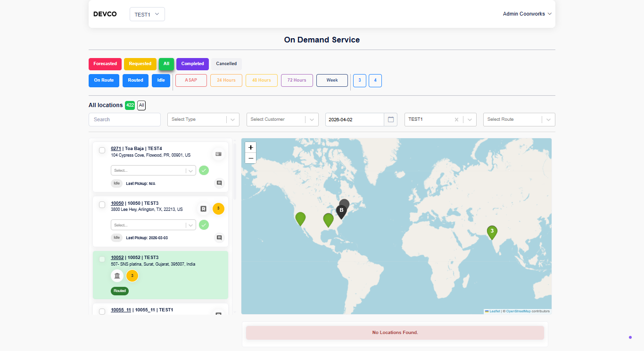Open the Select Type dropdown
Image resolution: width=644 pixels, height=351 pixels.
click(x=203, y=119)
